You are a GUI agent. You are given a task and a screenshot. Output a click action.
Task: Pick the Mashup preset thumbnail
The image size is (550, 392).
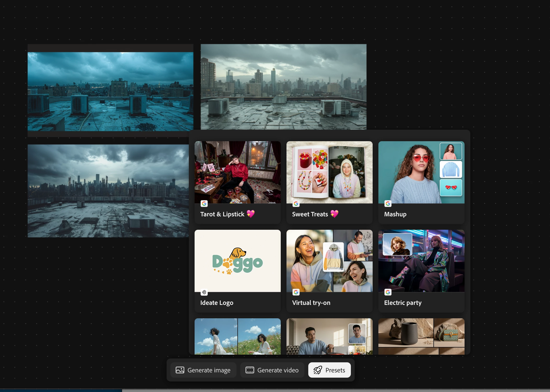pos(421,173)
